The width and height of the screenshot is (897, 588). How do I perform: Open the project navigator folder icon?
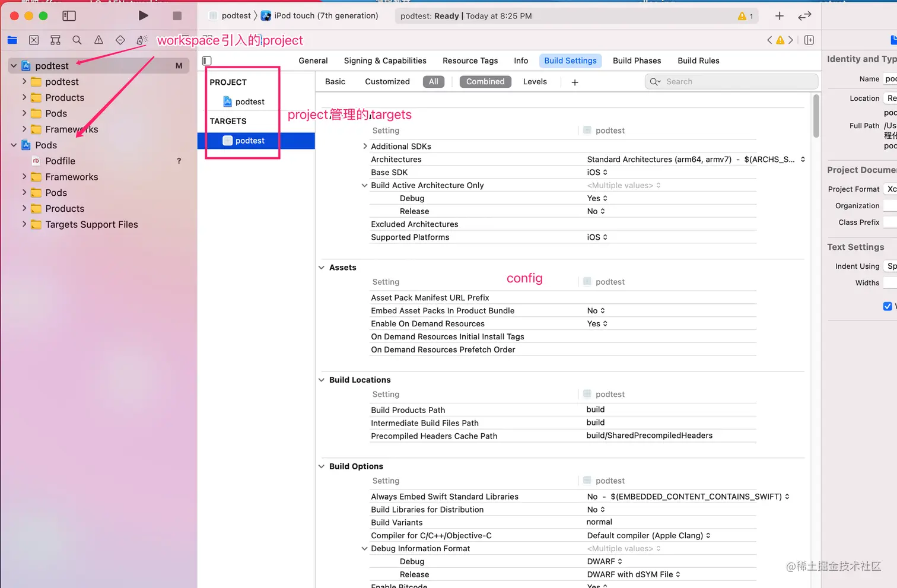click(x=12, y=40)
